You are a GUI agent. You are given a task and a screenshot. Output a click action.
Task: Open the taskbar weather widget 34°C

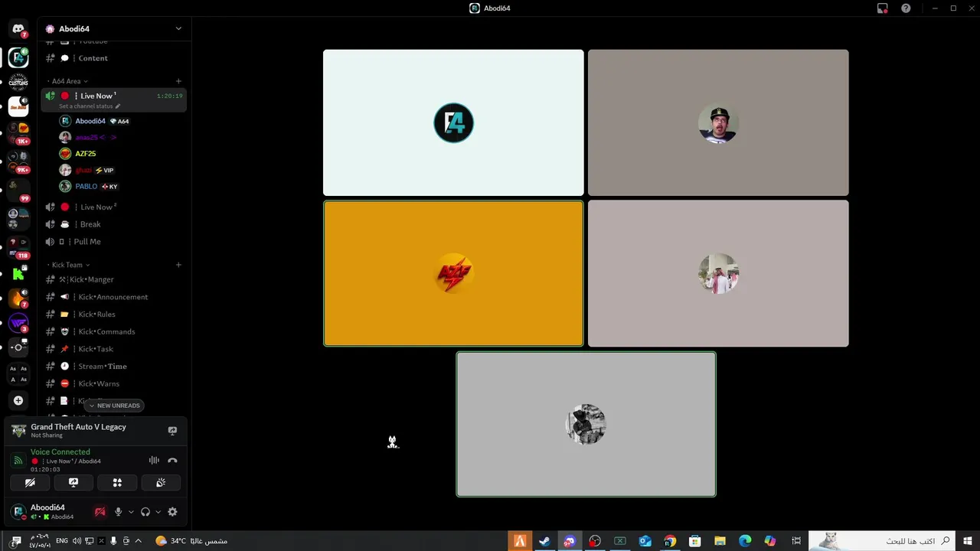[x=191, y=541]
